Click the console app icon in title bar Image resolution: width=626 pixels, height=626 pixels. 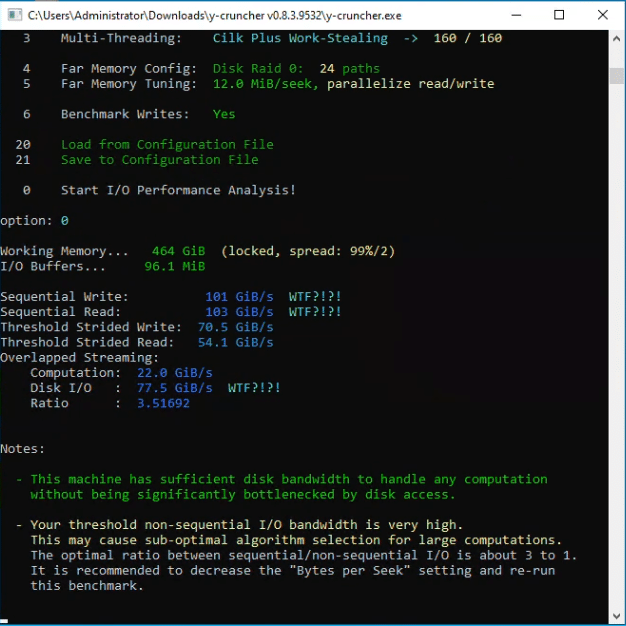coord(15,15)
